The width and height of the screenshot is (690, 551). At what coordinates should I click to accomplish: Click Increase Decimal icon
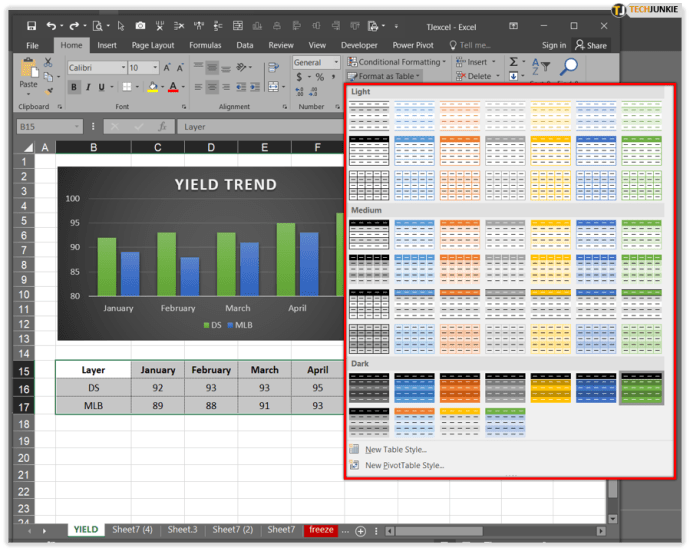[x=299, y=92]
